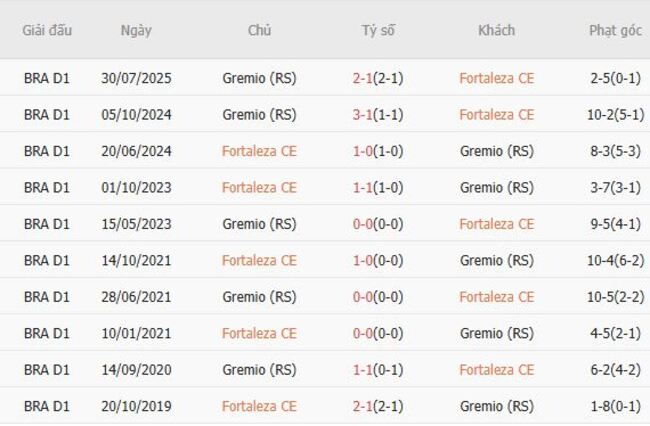Image resolution: width=650 pixels, height=426 pixels.
Task: Select Fortaleza CE in the 20/06/2024 row
Action: [259, 151]
